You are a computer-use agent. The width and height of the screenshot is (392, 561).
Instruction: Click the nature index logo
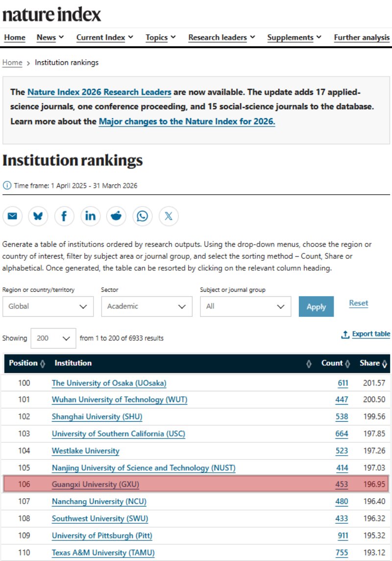[x=52, y=14]
